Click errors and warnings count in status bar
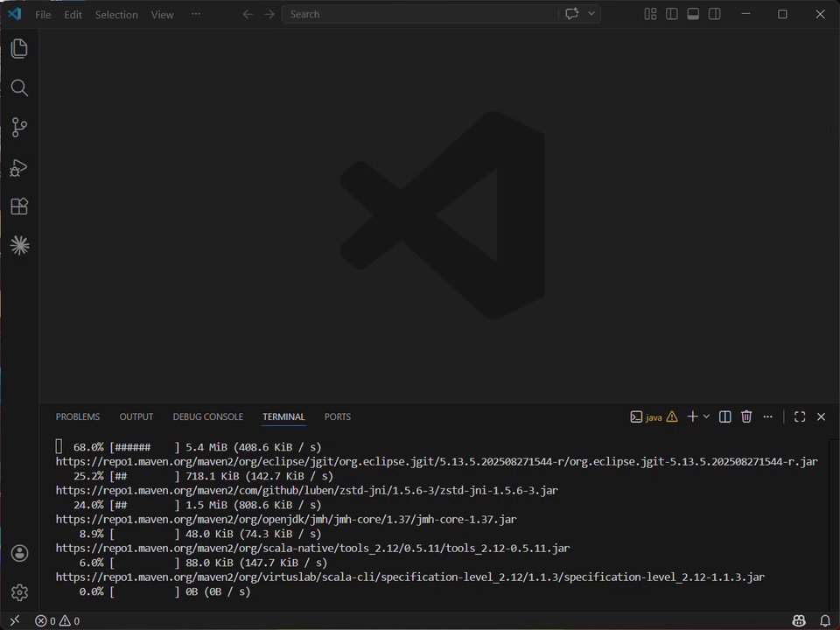Viewport: 840px width, 630px height. tap(58, 621)
